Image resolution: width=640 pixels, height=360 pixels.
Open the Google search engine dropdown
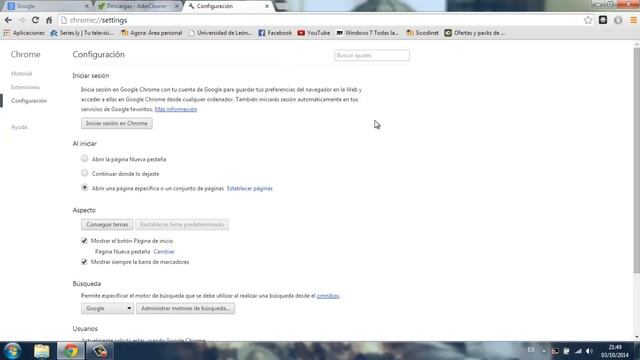(x=107, y=308)
